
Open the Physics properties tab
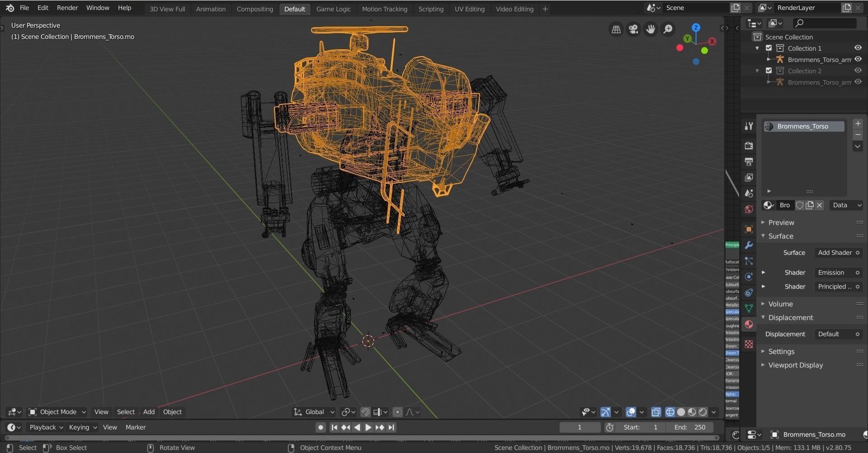click(x=749, y=277)
